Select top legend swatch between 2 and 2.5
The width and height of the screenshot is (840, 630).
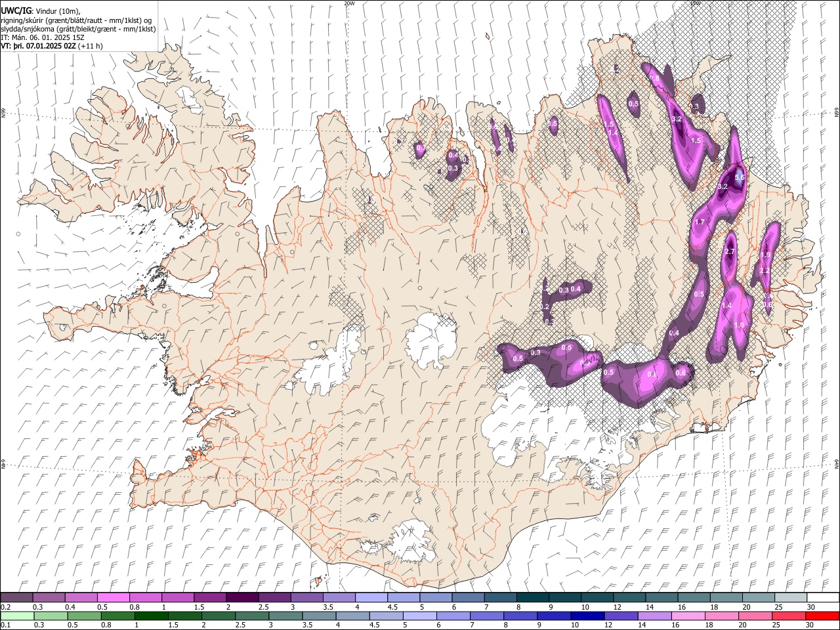coord(242,597)
